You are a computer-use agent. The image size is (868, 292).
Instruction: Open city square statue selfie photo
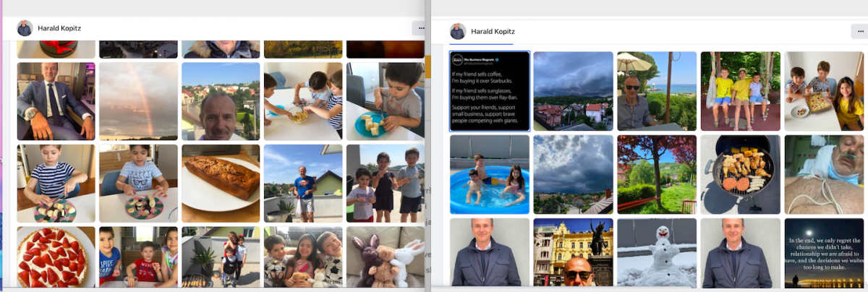point(574,252)
